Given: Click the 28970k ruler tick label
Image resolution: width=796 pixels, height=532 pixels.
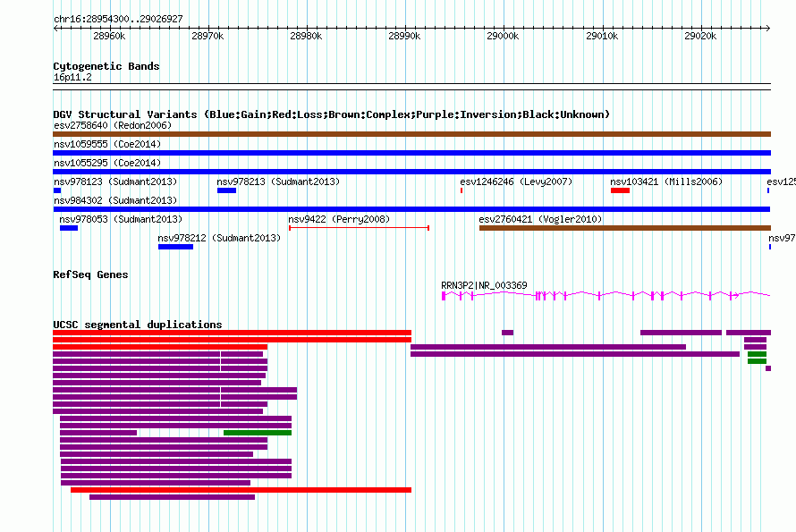Looking at the screenshot, I should [207, 36].
